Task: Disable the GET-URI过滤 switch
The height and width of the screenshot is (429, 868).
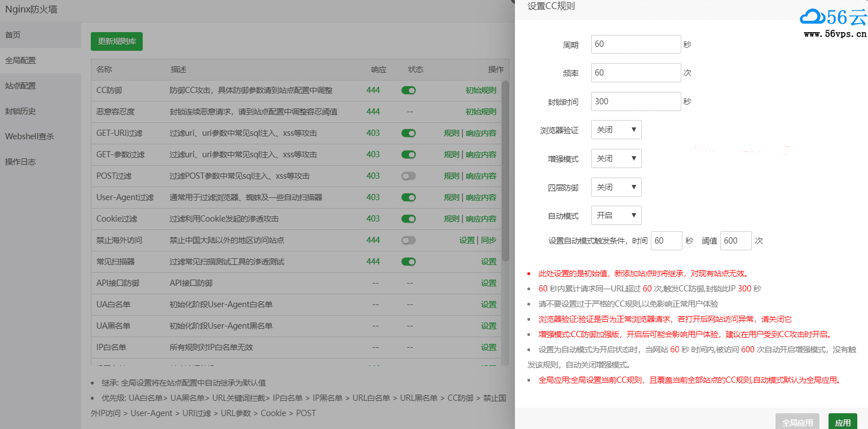Action: tap(408, 133)
